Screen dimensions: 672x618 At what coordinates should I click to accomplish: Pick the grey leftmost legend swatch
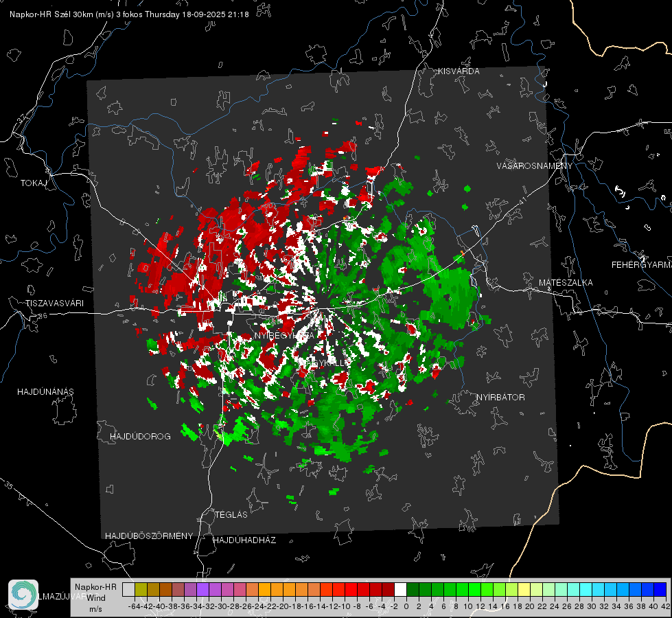click(x=128, y=589)
